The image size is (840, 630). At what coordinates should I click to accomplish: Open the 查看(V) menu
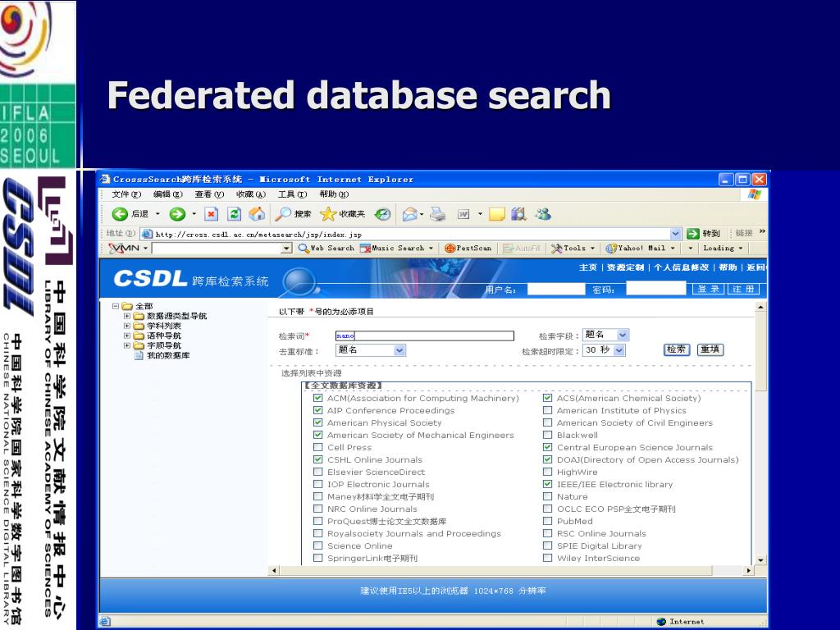[209, 194]
